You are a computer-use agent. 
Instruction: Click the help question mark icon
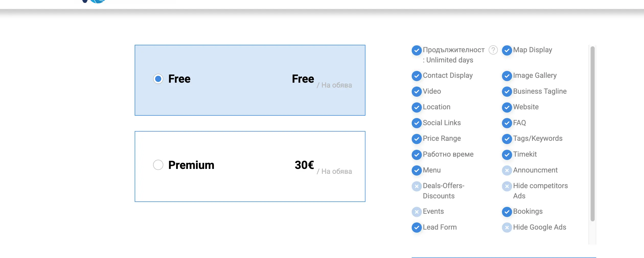click(x=493, y=50)
